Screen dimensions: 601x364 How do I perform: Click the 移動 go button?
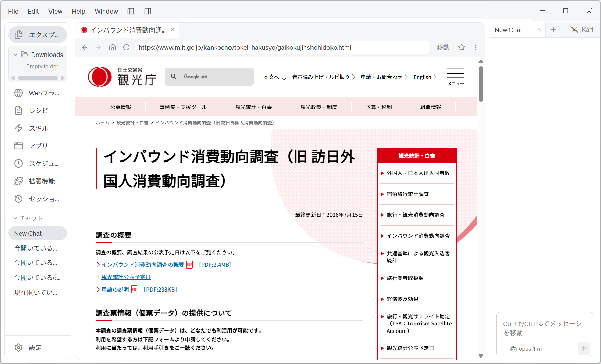(443, 47)
